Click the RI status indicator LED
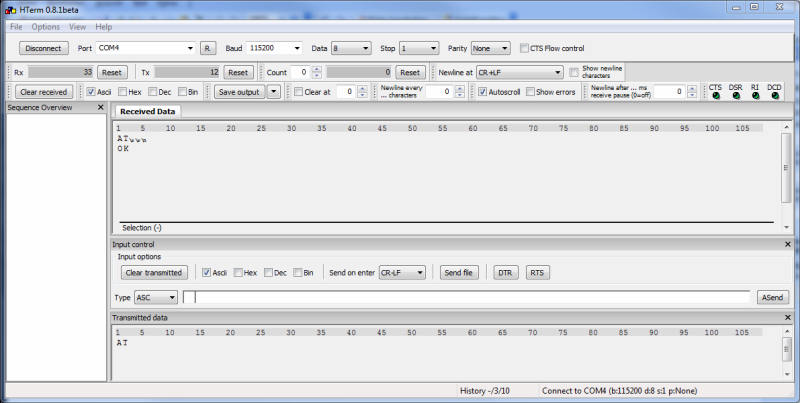800x403 pixels. 755,96
